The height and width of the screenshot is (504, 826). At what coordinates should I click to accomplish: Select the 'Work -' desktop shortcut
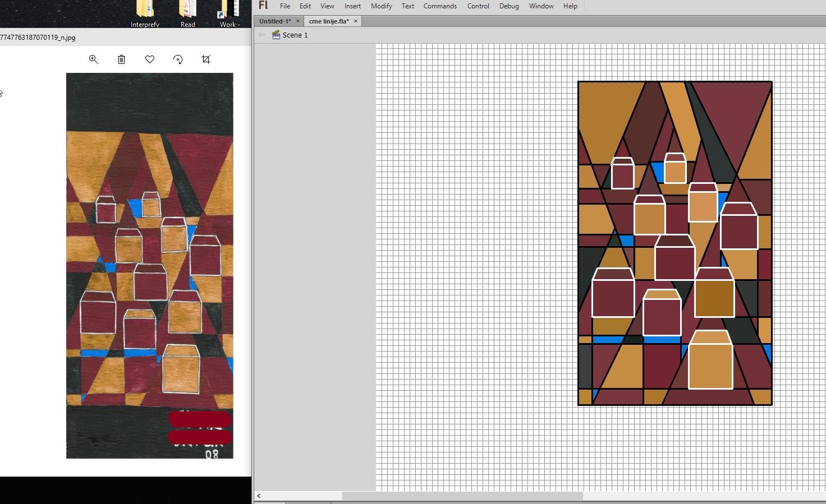click(230, 14)
